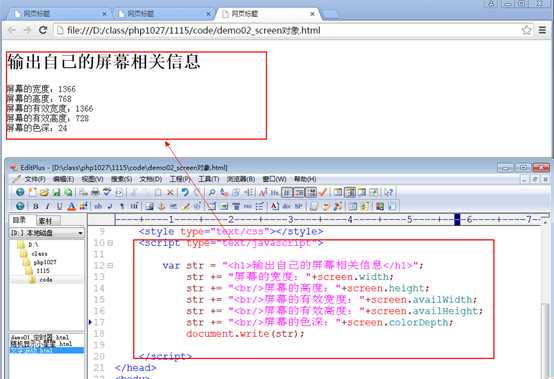Open the 文件(F) menu
Screen dimensions: 554x379
(x=35, y=179)
